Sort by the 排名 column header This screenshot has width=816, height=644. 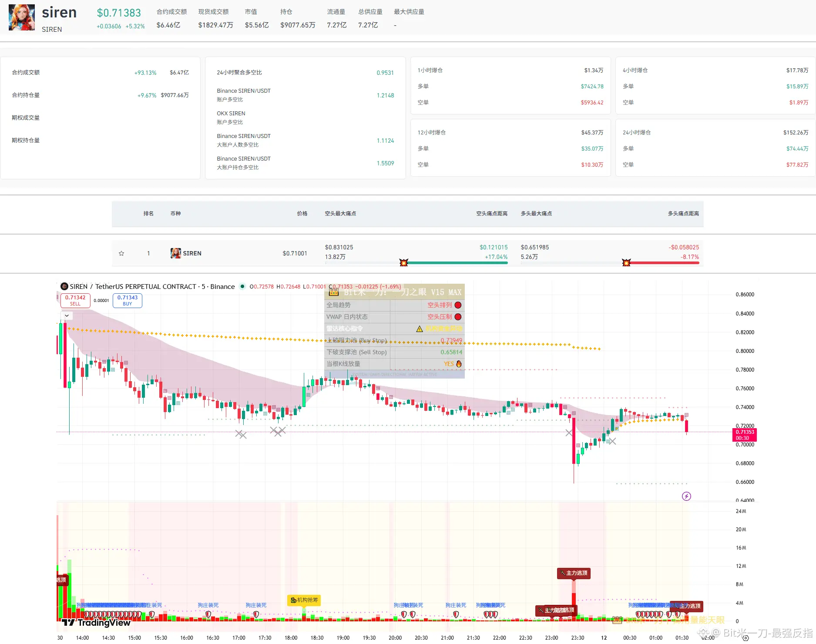[148, 214]
